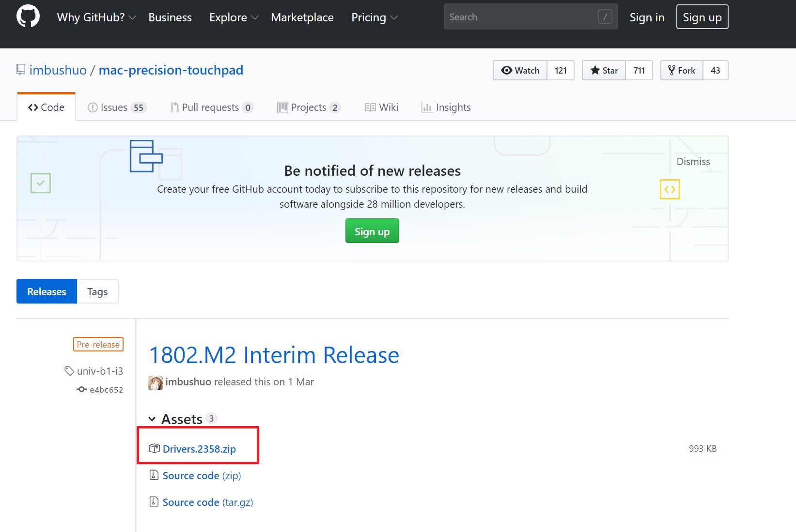Open the imbushuo user profile link

(x=58, y=70)
